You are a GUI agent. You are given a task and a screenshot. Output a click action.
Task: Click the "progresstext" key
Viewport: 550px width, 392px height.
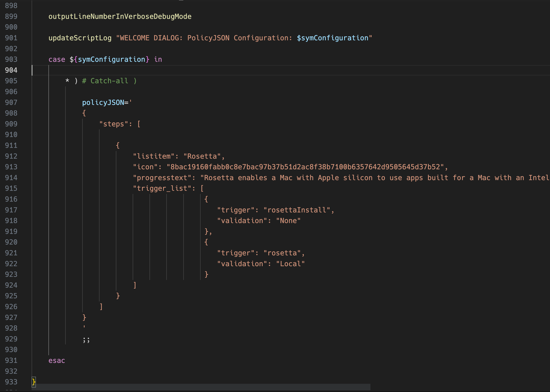162,178
